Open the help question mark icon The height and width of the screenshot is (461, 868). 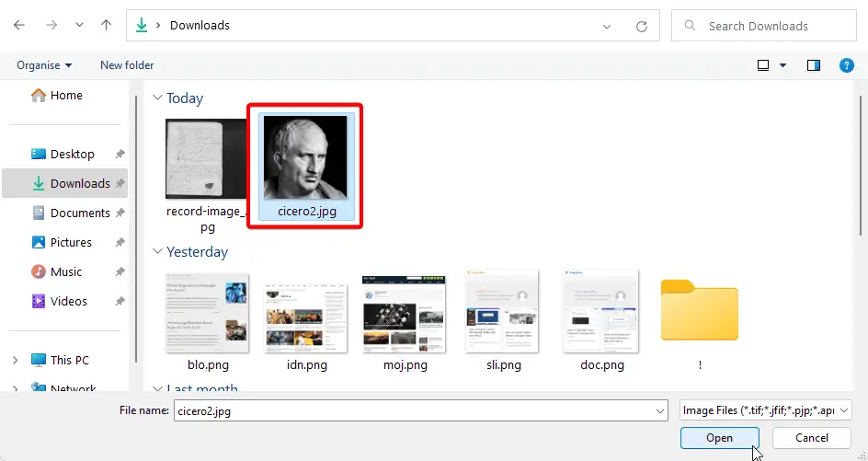(847, 65)
